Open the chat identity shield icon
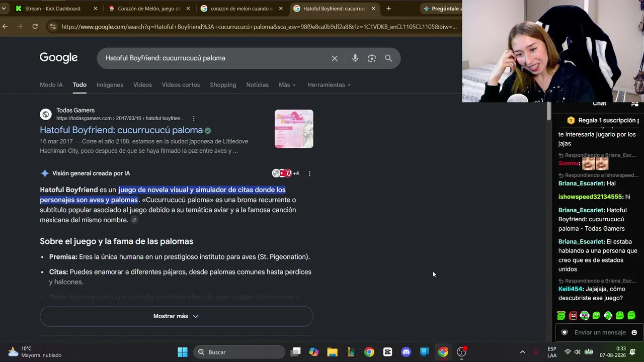644x362 pixels. tap(565, 332)
